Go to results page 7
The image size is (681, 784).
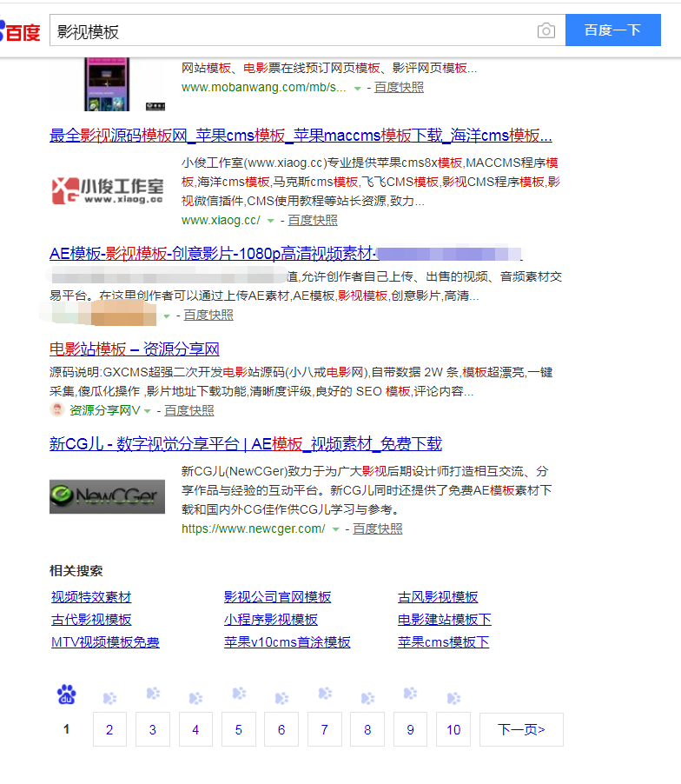click(x=324, y=729)
